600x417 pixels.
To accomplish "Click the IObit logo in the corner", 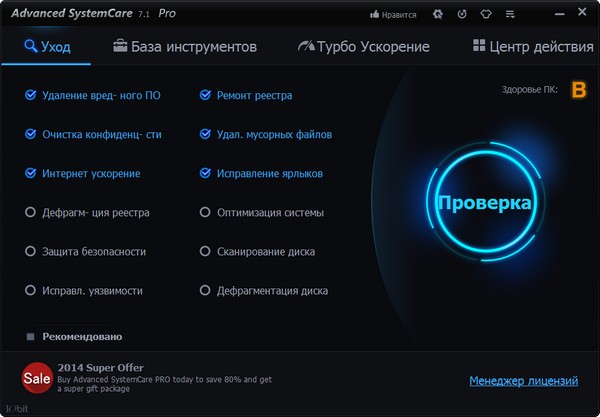I will (x=16, y=409).
